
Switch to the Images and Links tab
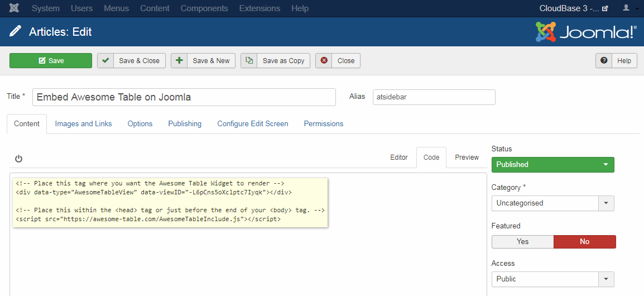83,124
